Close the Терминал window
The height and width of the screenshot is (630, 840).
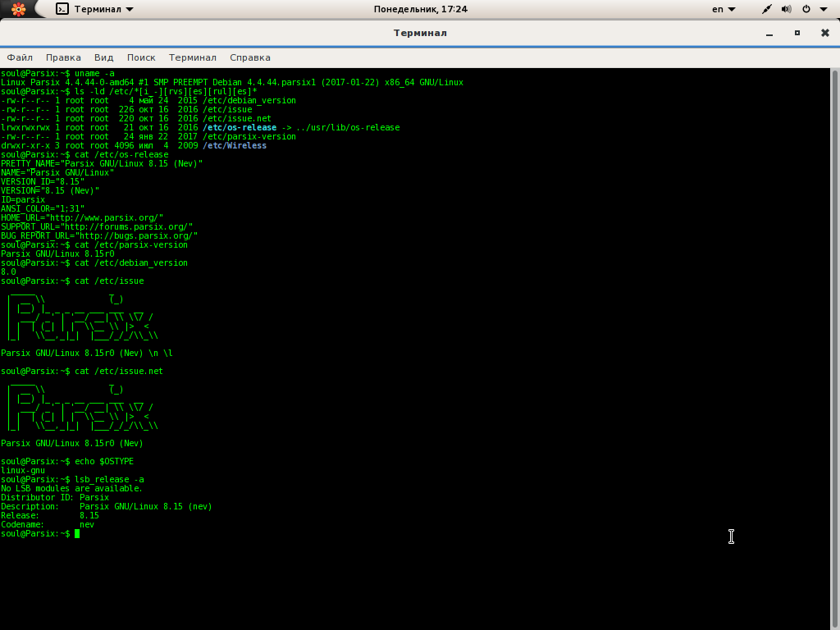(x=825, y=33)
